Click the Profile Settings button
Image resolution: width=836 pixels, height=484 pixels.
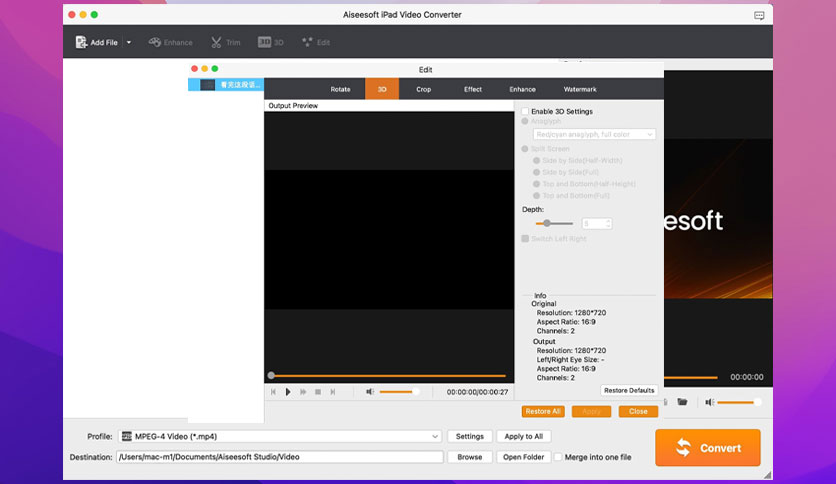click(470, 437)
